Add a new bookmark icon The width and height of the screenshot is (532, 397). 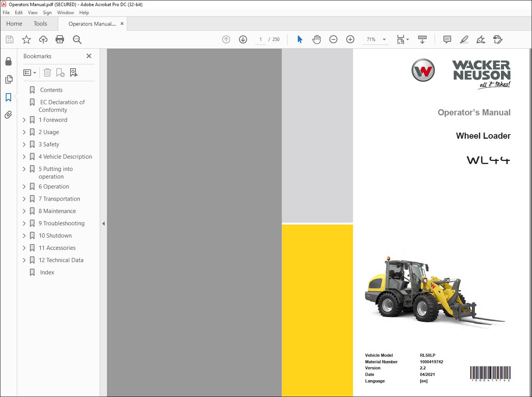coord(60,72)
